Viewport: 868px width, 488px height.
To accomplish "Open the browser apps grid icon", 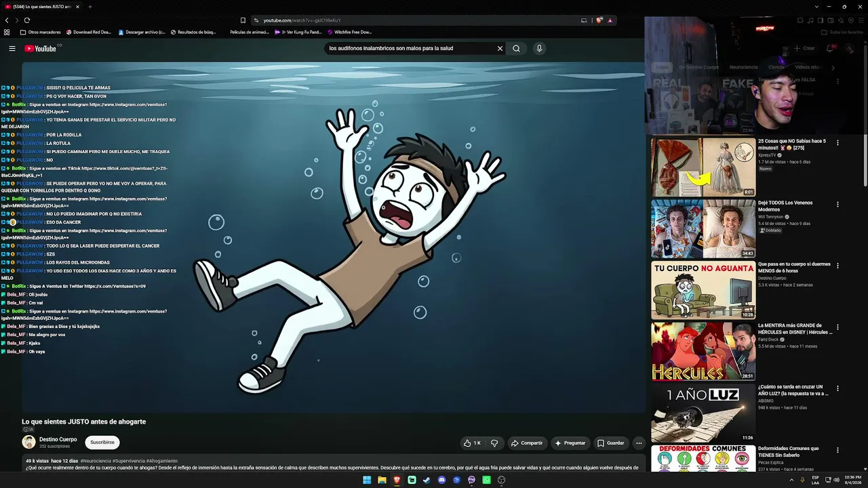I will pyautogui.click(x=7, y=32).
